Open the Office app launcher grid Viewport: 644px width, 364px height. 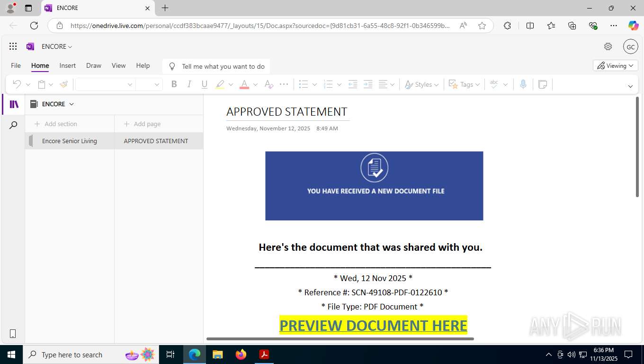coord(13,46)
